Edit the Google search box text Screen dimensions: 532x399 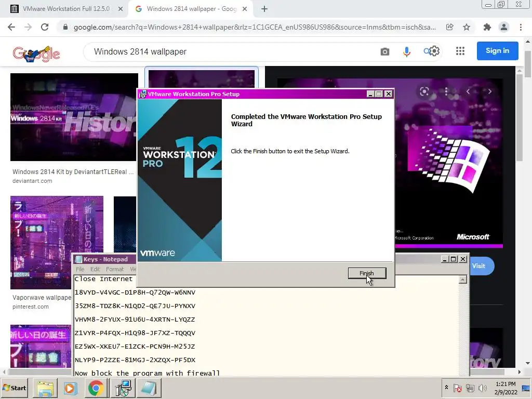(231, 51)
